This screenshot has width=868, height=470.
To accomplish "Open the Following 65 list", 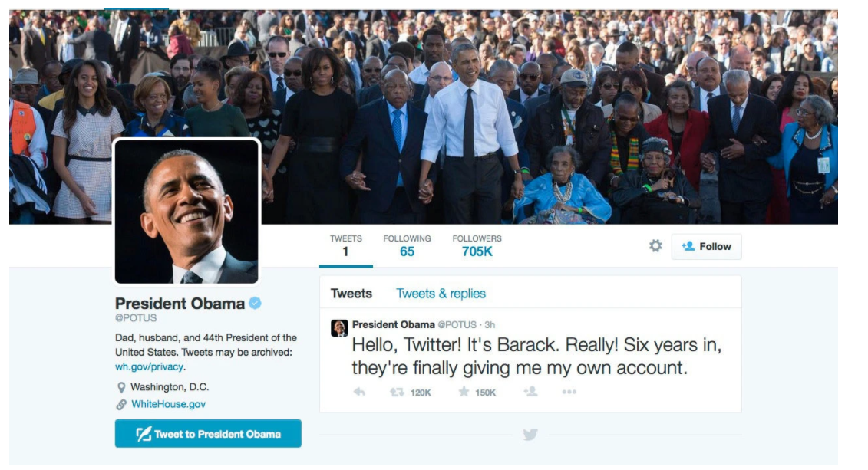I will coord(407,246).
